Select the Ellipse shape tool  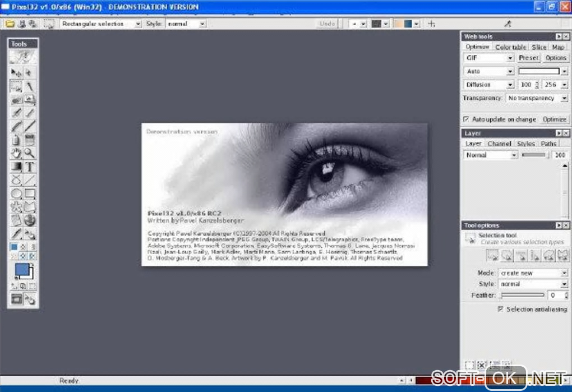click(16, 193)
